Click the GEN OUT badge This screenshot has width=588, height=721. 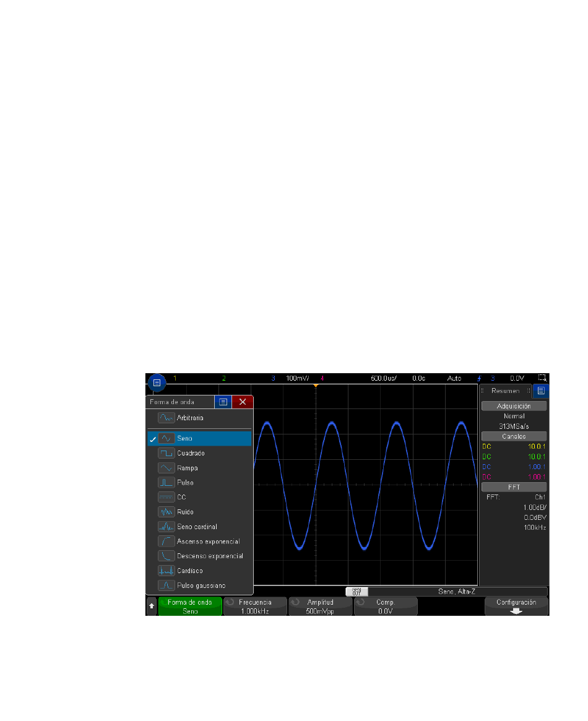[x=357, y=592]
